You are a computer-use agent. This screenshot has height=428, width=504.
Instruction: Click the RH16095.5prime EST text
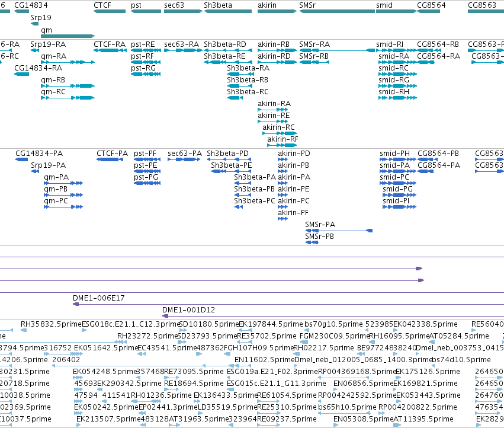tap(399, 336)
